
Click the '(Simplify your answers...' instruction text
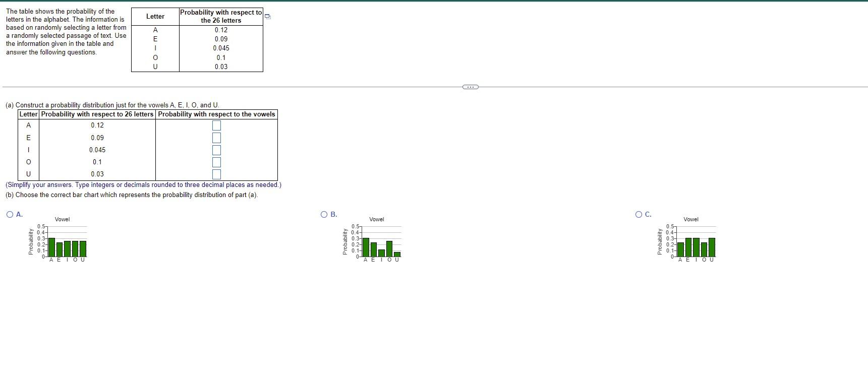pyautogui.click(x=143, y=185)
